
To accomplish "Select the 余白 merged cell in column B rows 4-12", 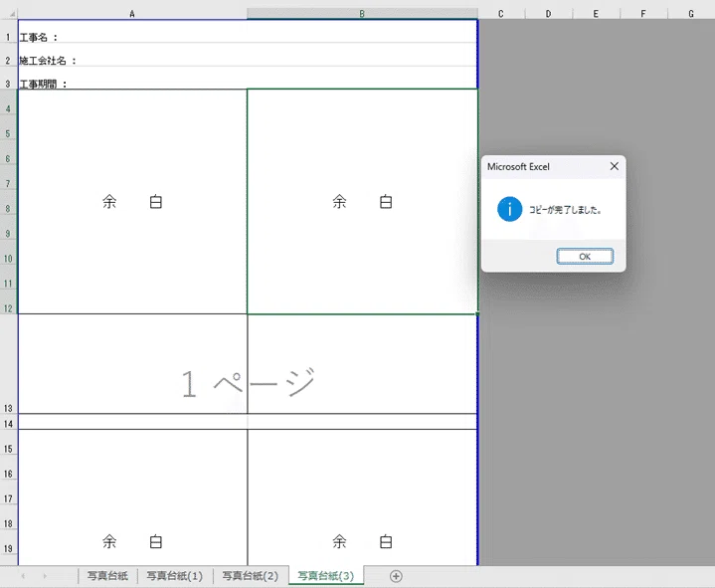I will [x=362, y=201].
